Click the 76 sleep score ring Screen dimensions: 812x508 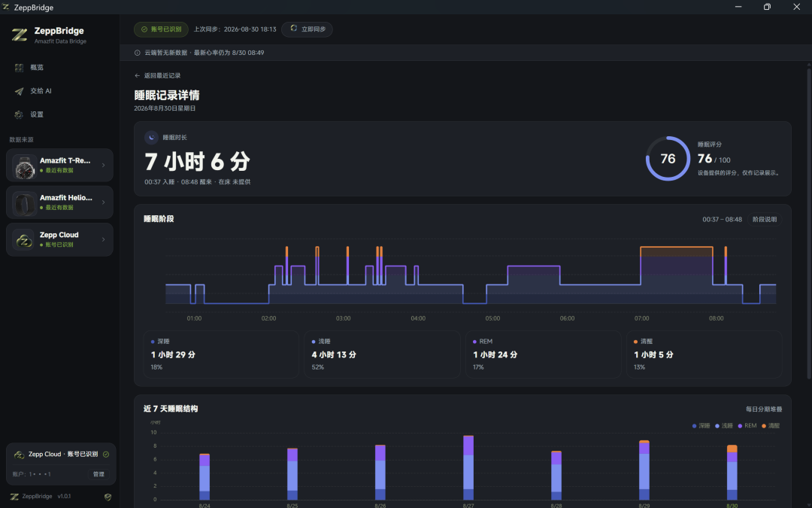[x=668, y=159]
